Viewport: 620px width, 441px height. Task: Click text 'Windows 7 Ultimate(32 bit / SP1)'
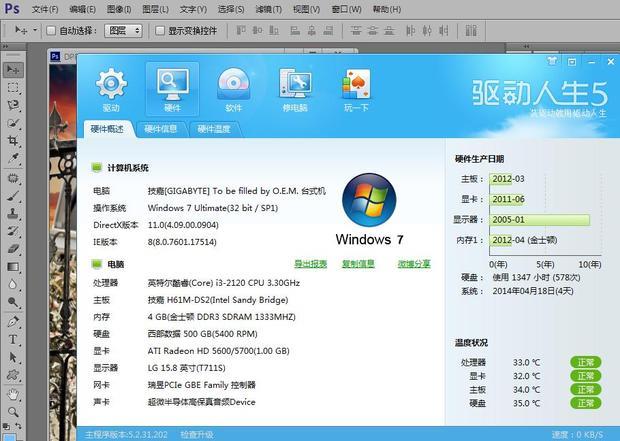click(x=213, y=208)
